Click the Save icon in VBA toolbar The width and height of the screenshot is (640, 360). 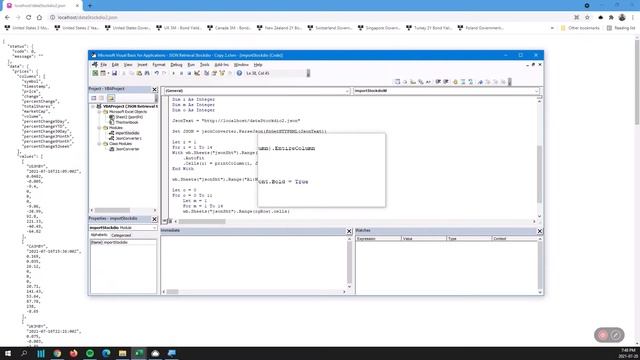point(114,73)
